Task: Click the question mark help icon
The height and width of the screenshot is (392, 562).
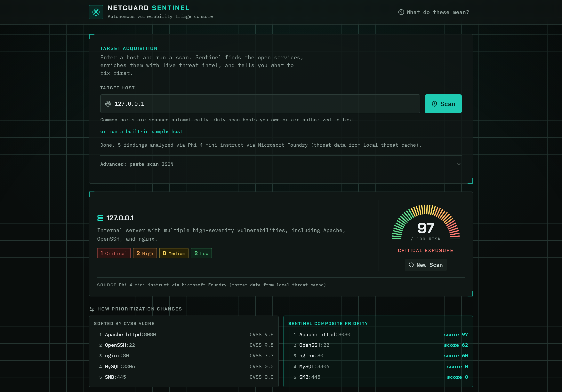Action: (x=401, y=12)
